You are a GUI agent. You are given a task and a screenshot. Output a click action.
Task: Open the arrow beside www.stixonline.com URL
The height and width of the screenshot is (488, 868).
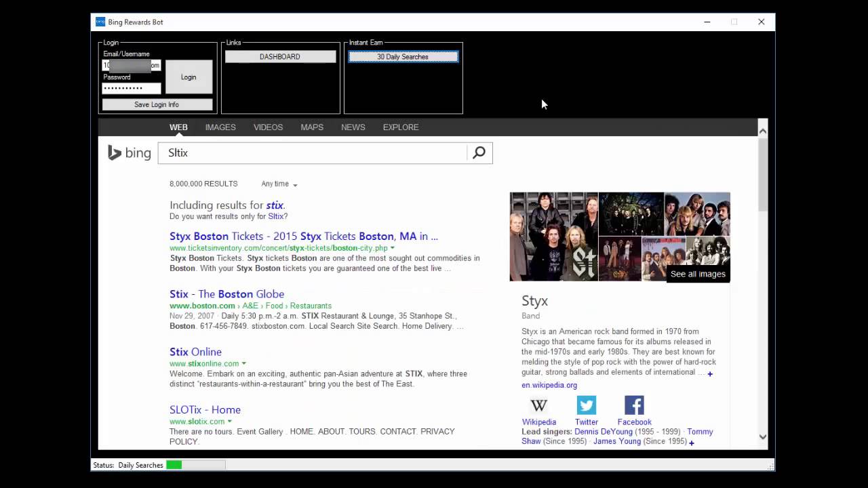pos(243,364)
